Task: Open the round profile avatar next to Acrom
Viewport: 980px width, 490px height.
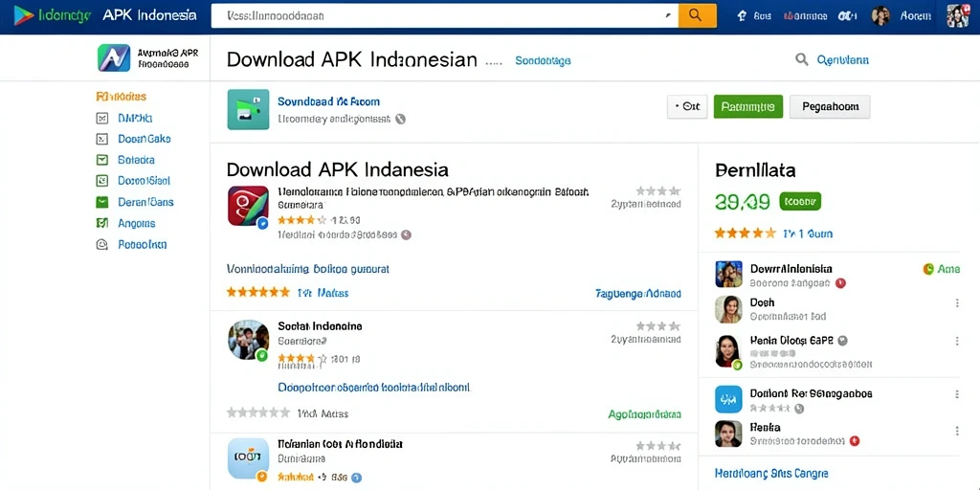Action: (x=880, y=16)
